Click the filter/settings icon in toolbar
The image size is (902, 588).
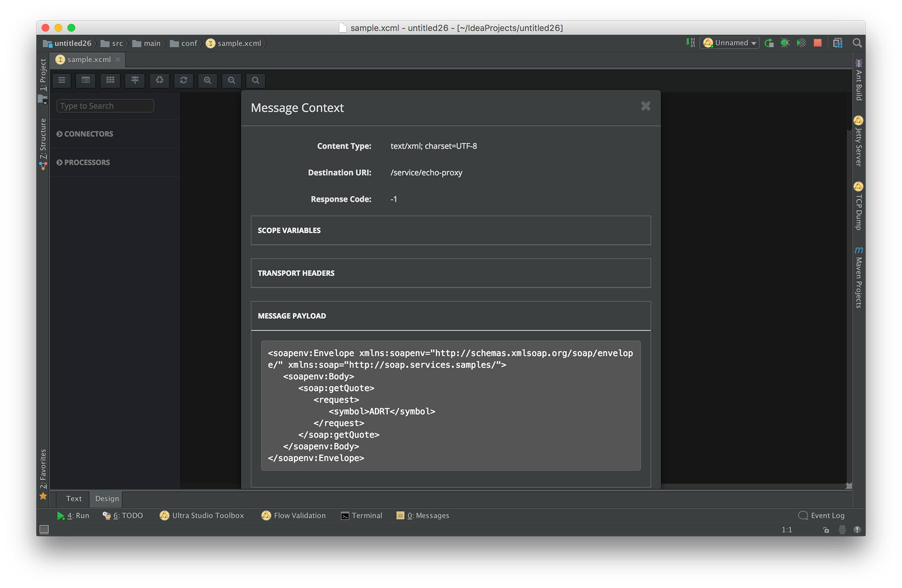[x=134, y=80]
